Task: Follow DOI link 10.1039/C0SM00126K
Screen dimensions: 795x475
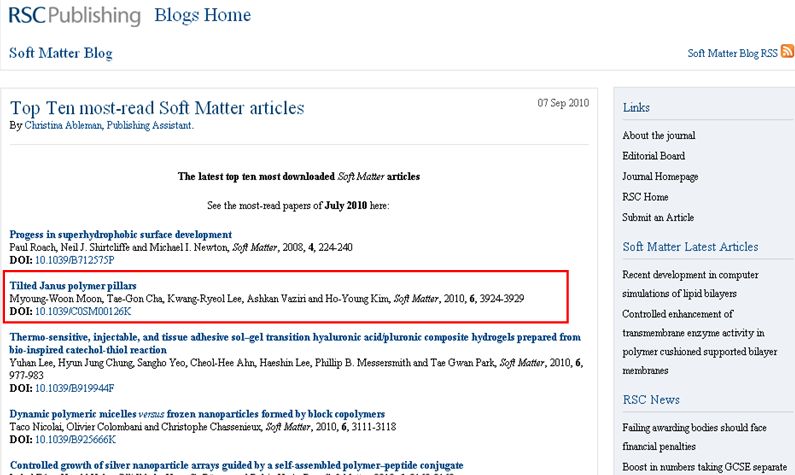Action: click(x=83, y=311)
